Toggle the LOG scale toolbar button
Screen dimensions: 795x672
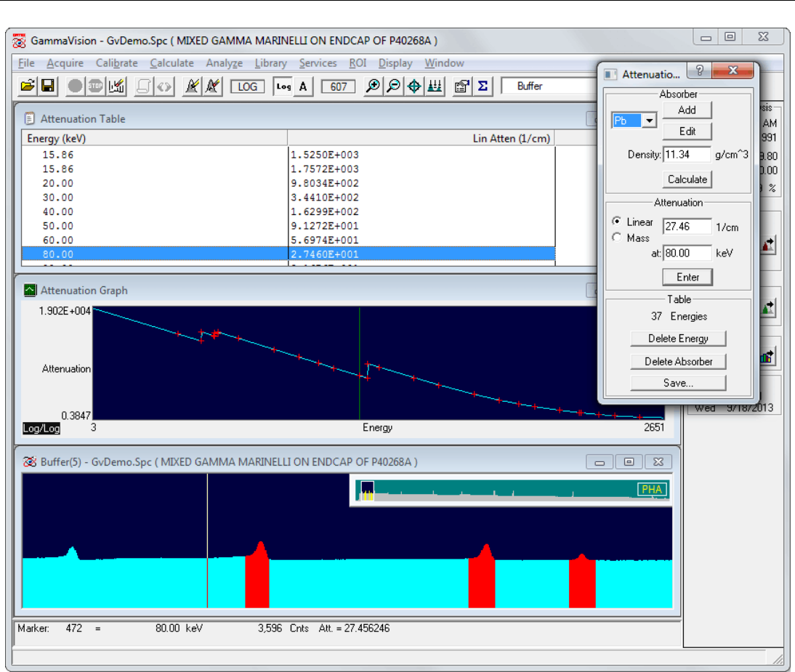pos(247,86)
